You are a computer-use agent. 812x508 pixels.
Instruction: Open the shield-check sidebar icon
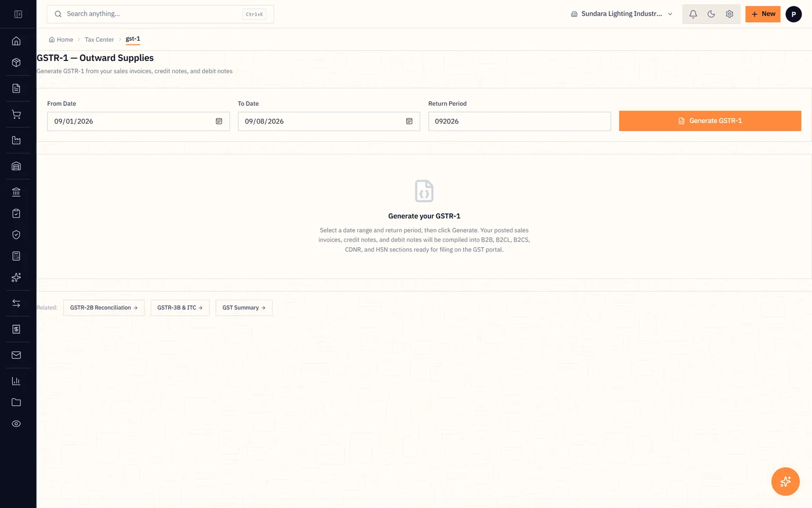[16, 235]
